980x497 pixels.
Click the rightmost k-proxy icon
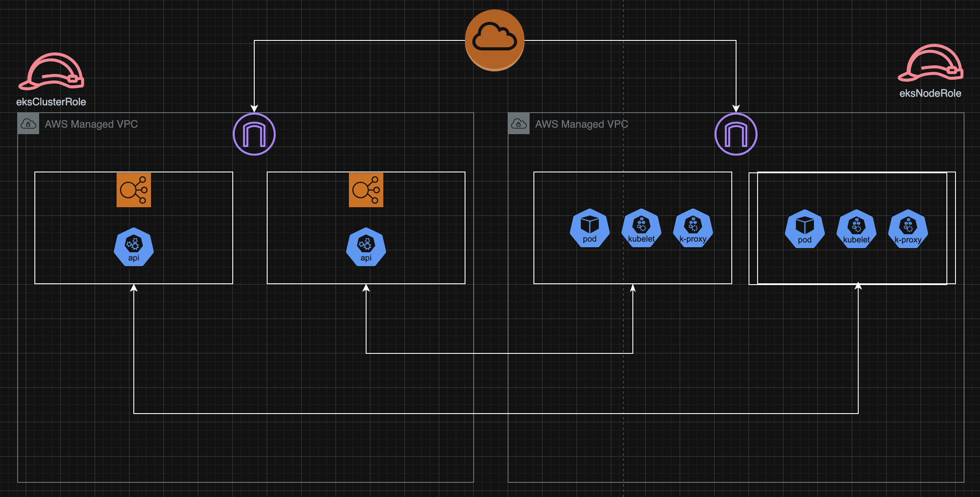click(x=908, y=229)
